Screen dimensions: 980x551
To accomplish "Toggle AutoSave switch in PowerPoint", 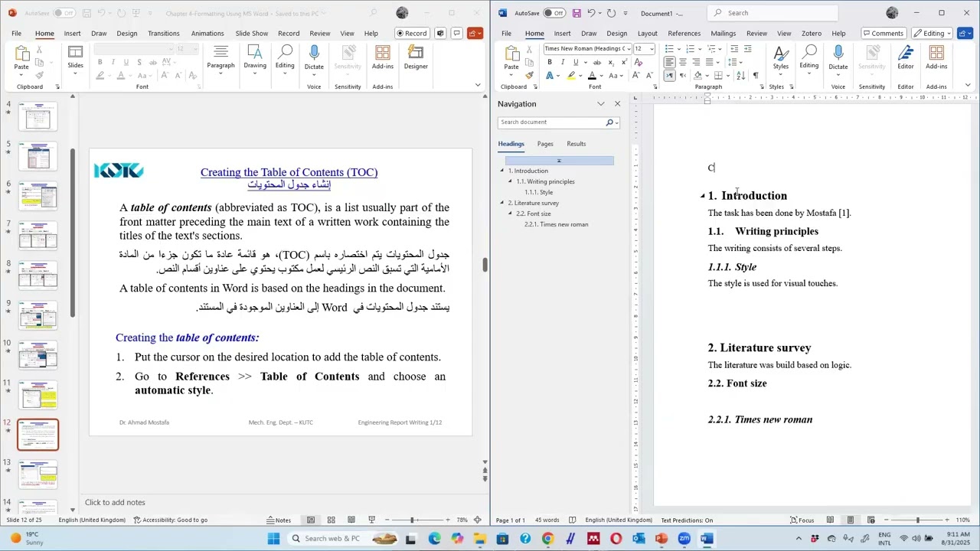I will (64, 13).
